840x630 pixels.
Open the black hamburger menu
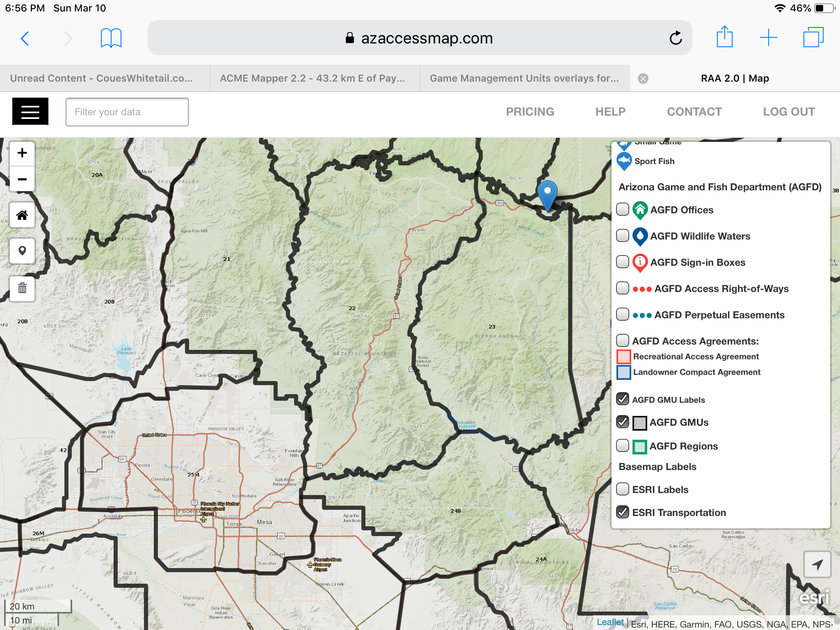[30, 112]
